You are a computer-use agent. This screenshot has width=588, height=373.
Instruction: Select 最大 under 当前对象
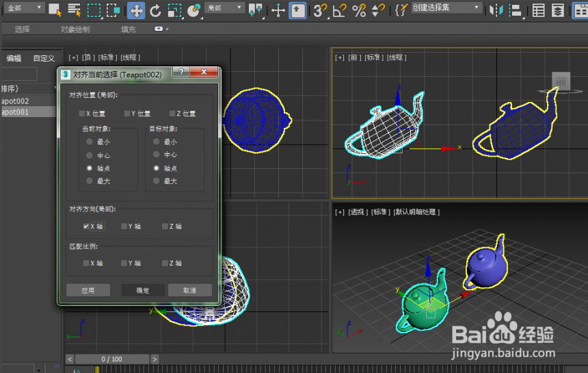[90, 181]
